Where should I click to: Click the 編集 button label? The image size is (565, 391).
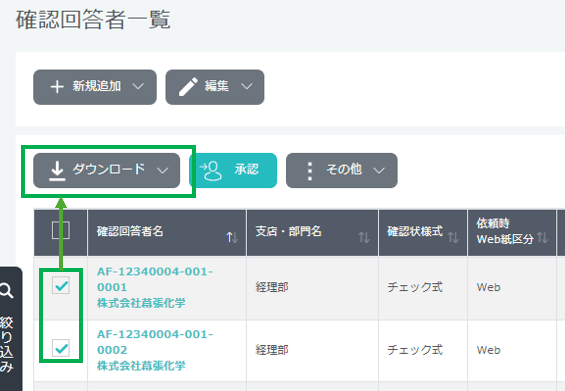pyautogui.click(x=217, y=86)
